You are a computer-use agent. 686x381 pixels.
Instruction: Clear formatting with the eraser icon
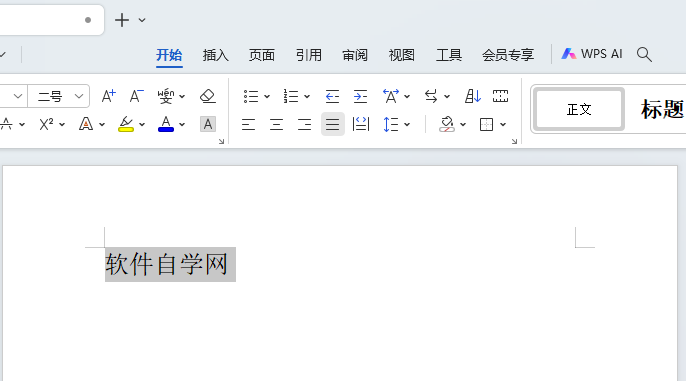tap(207, 96)
